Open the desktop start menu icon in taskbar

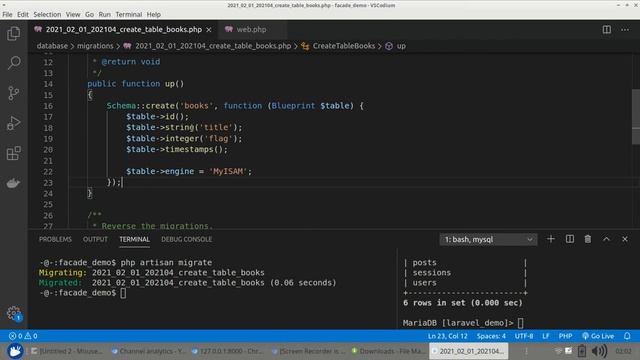[x=15, y=351]
